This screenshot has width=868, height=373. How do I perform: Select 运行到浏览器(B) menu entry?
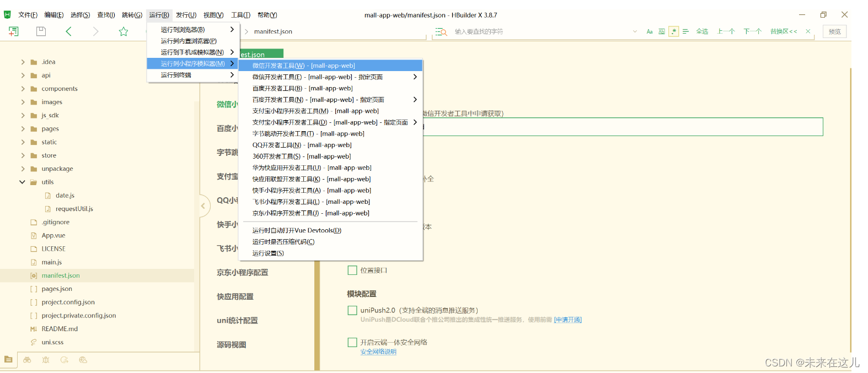[194, 30]
